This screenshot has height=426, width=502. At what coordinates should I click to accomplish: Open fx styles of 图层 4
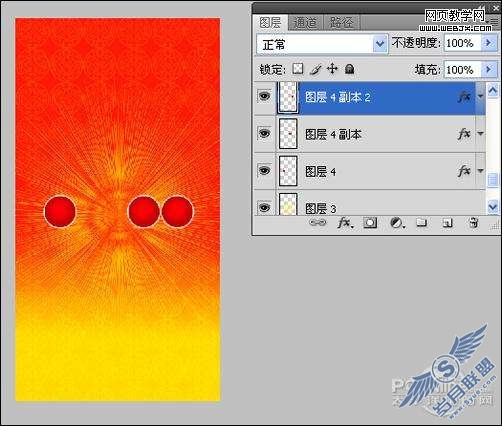(464, 171)
